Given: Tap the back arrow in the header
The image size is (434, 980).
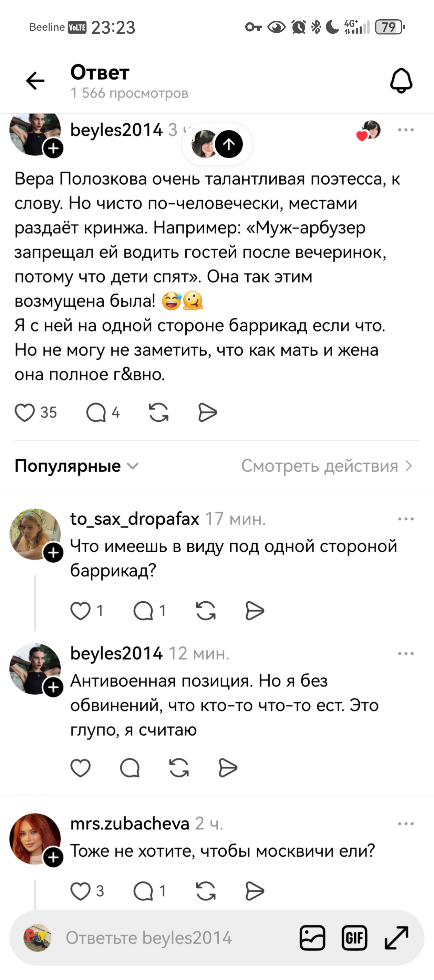Looking at the screenshot, I should click(x=35, y=81).
